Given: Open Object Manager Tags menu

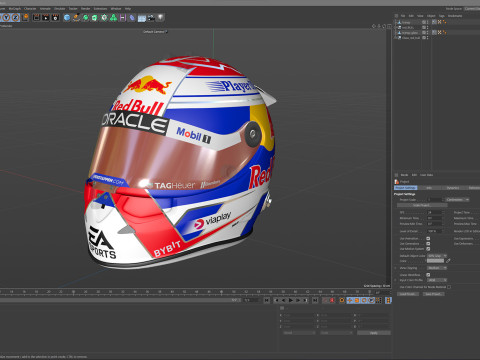Looking at the screenshot, I should tap(442, 16).
